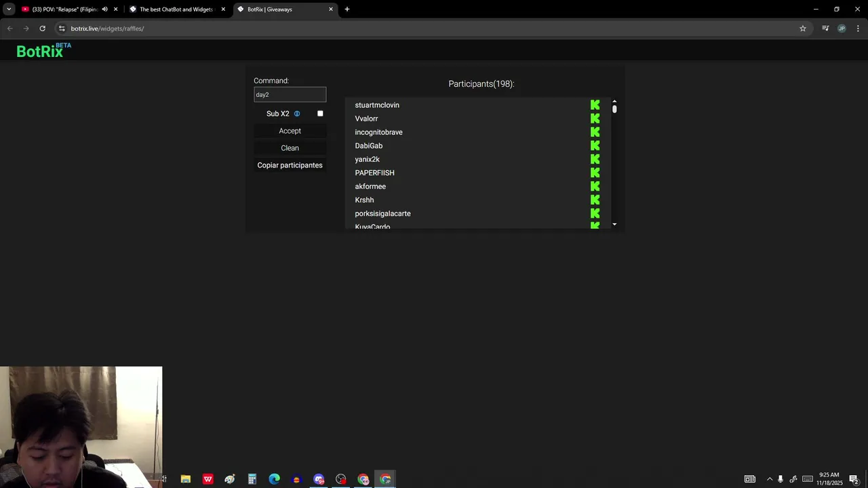Open Calculator from the taskbar

[252, 479]
